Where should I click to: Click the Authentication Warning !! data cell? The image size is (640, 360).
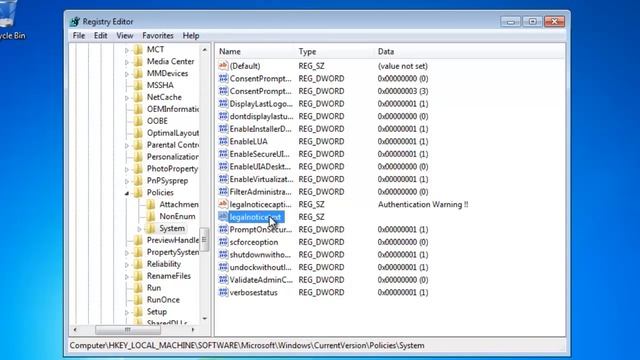[423, 204]
